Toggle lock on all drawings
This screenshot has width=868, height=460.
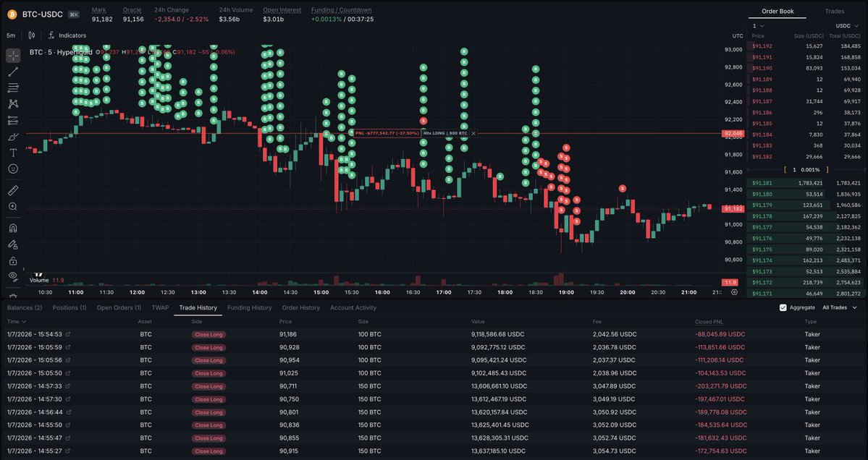tap(13, 260)
